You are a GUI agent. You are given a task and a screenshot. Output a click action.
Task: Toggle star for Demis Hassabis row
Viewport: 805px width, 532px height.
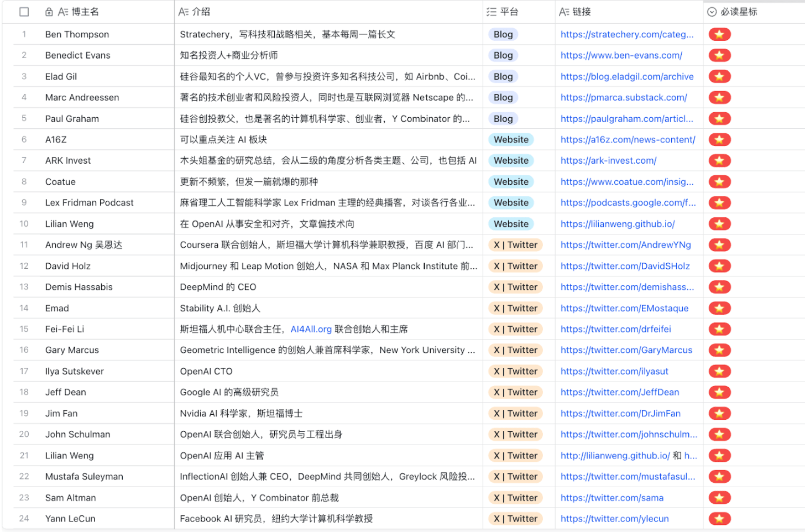click(x=719, y=287)
